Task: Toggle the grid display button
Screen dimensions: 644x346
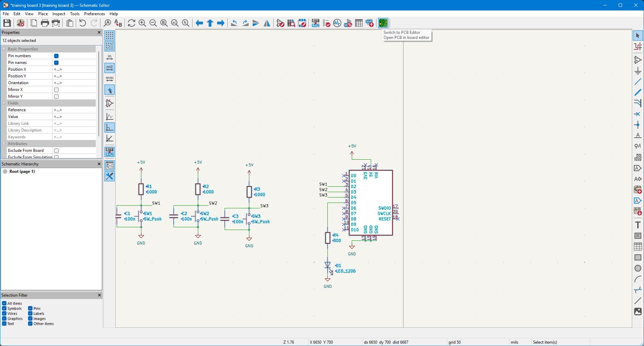Action: pos(110,36)
